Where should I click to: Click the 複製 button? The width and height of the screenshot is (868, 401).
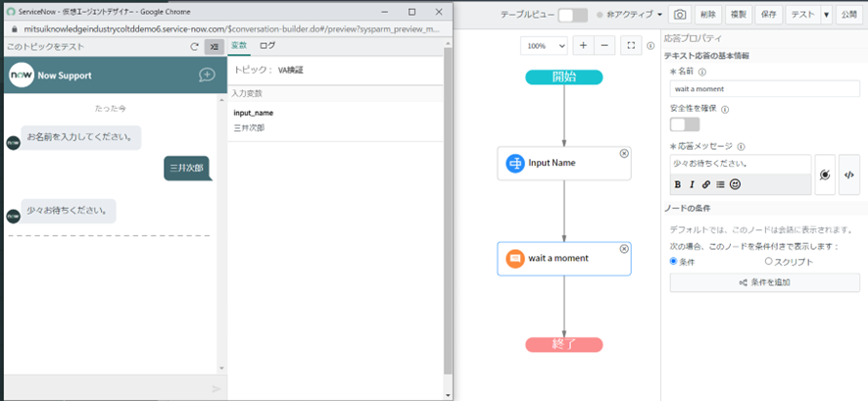click(739, 15)
